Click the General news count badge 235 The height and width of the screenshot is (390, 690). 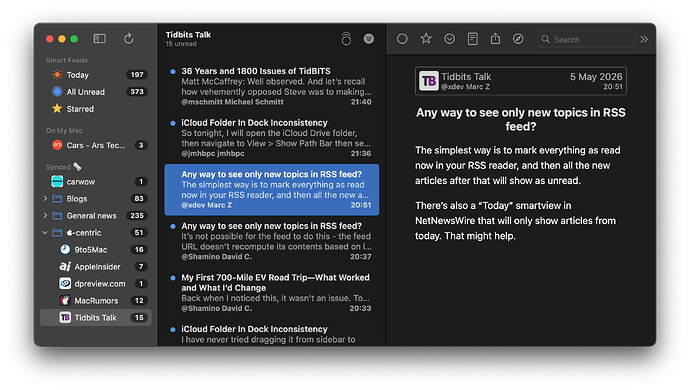click(x=137, y=216)
